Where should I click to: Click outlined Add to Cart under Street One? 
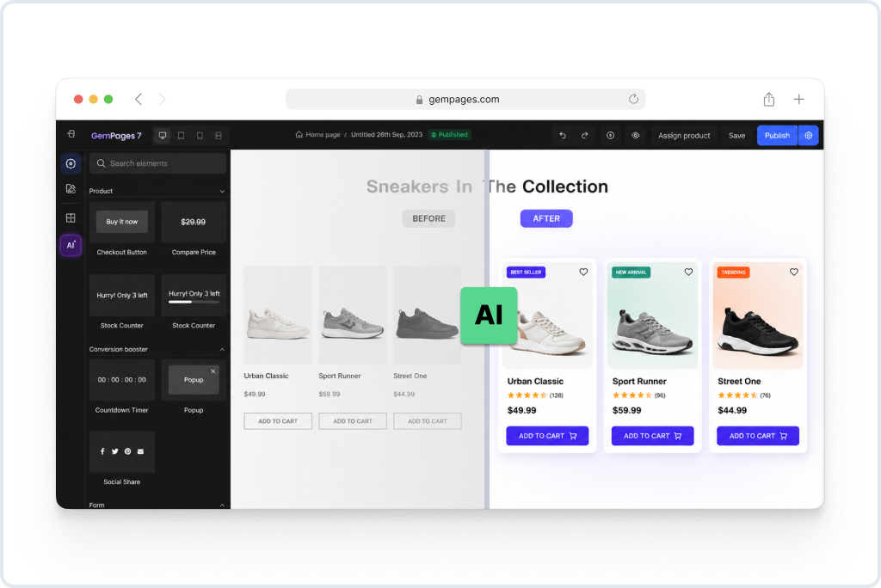point(428,421)
